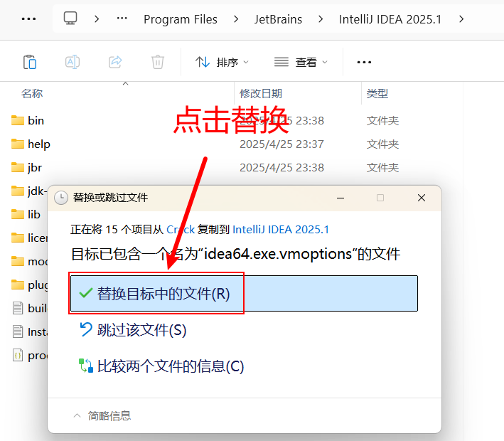Click the JSON file icon of pro row
This screenshot has height=441, width=504.
(x=18, y=355)
